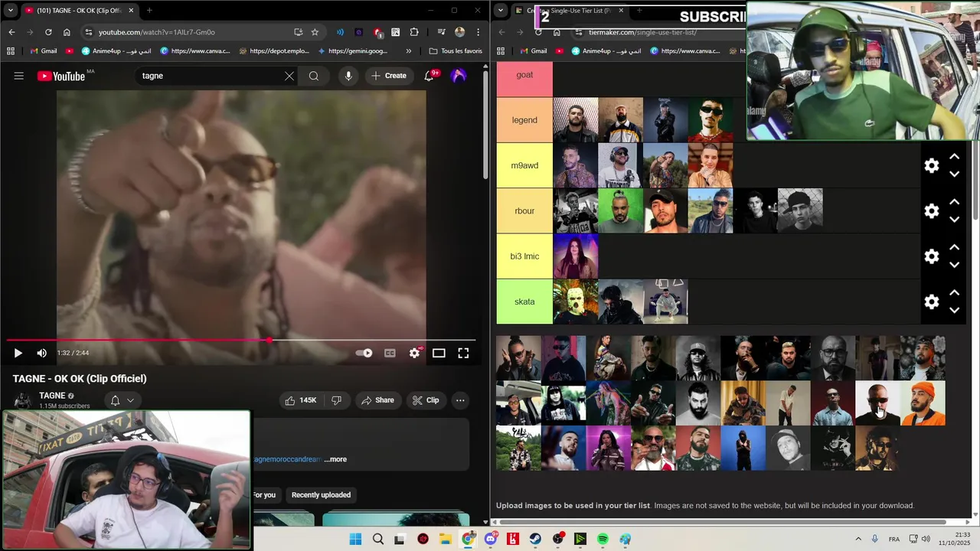This screenshot has height=551, width=980.
Task: Open the Tous les favoris bookmarks folder
Action: [x=456, y=51]
